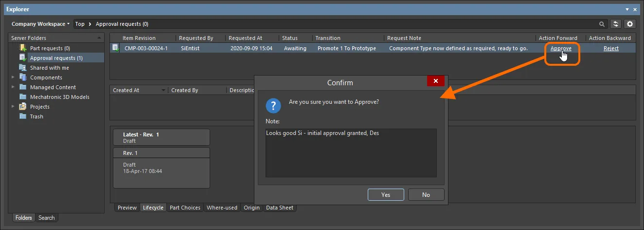Click the SiEntist cell
This screenshot has height=230, width=644.
pos(190,48)
